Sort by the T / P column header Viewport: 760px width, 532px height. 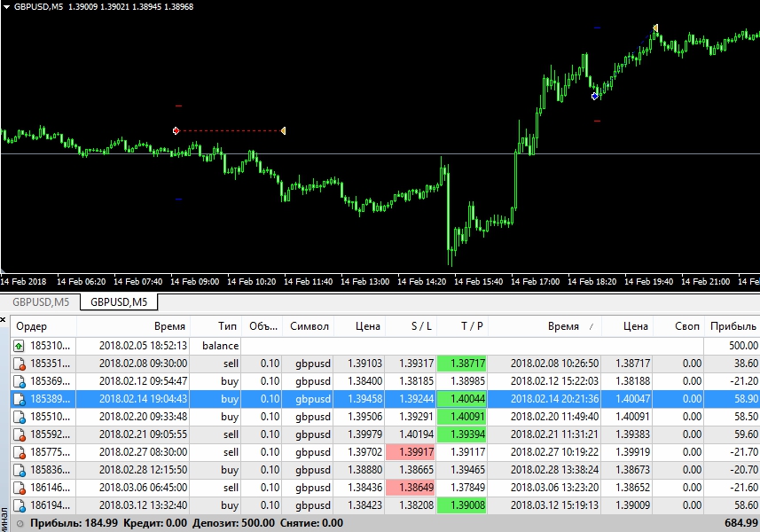point(462,326)
